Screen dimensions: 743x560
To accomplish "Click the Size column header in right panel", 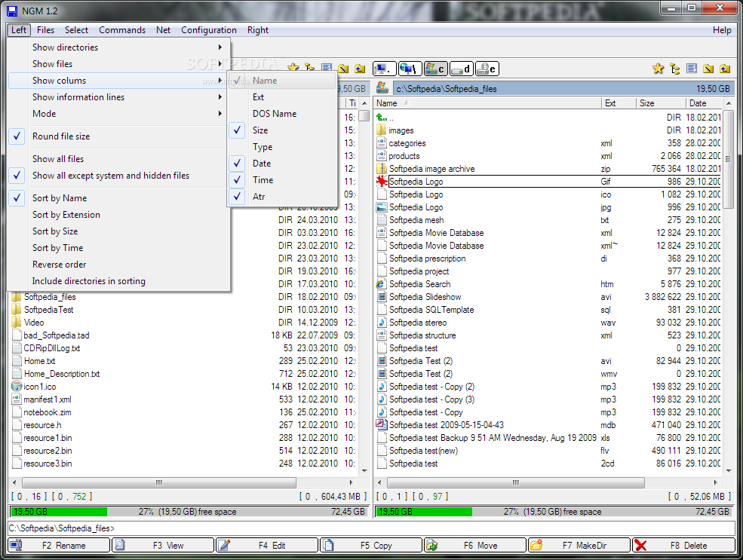I will pos(660,103).
